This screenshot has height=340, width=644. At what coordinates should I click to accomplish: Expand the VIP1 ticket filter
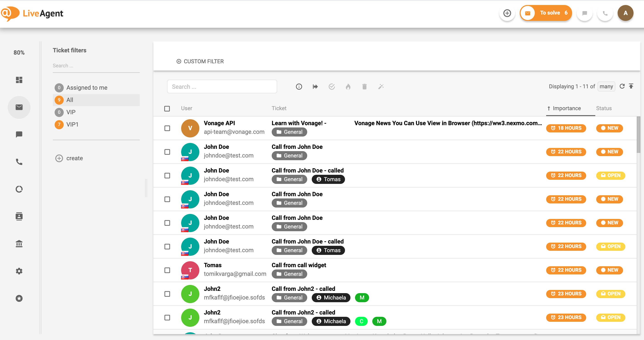72,124
